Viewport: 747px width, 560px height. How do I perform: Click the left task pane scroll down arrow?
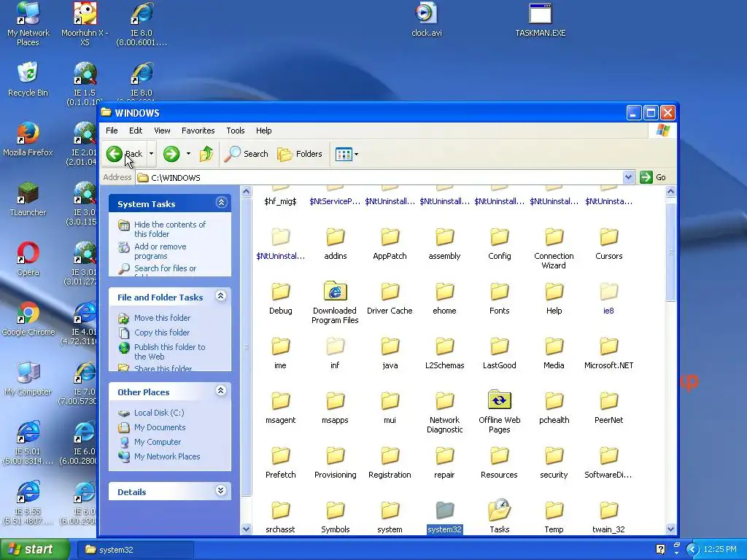point(247,529)
